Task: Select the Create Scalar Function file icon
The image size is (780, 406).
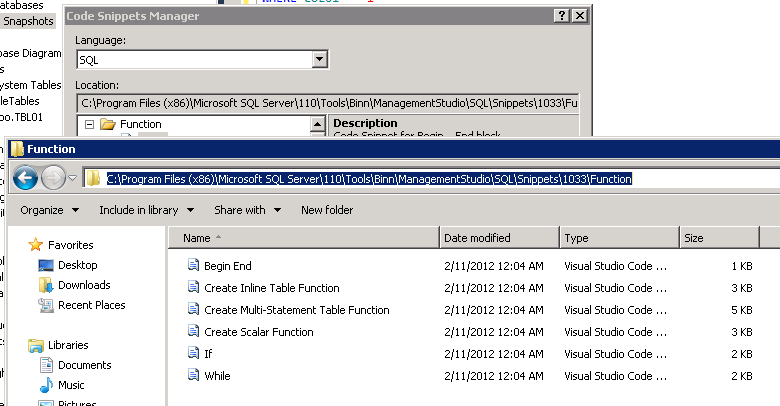Action: point(193,331)
